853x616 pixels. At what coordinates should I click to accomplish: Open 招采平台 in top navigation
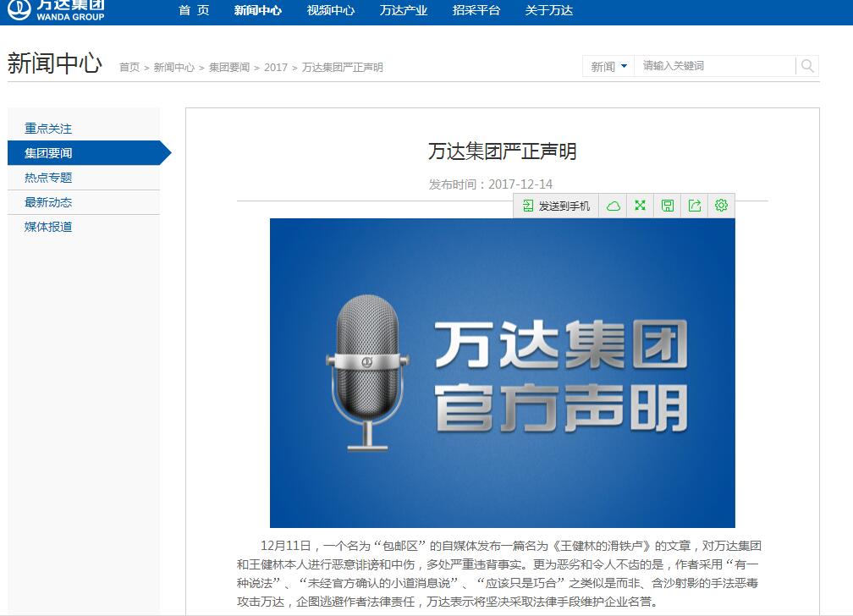coord(476,10)
